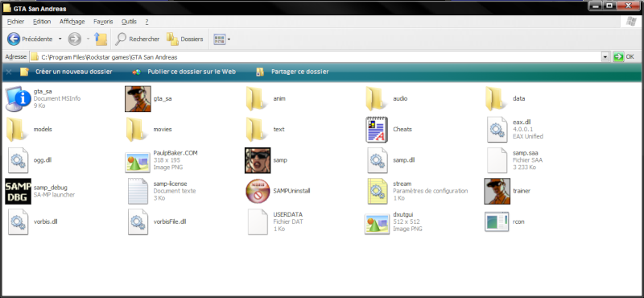Open the view mode dropdown button
This screenshot has width=644, height=298.
coord(222,39)
